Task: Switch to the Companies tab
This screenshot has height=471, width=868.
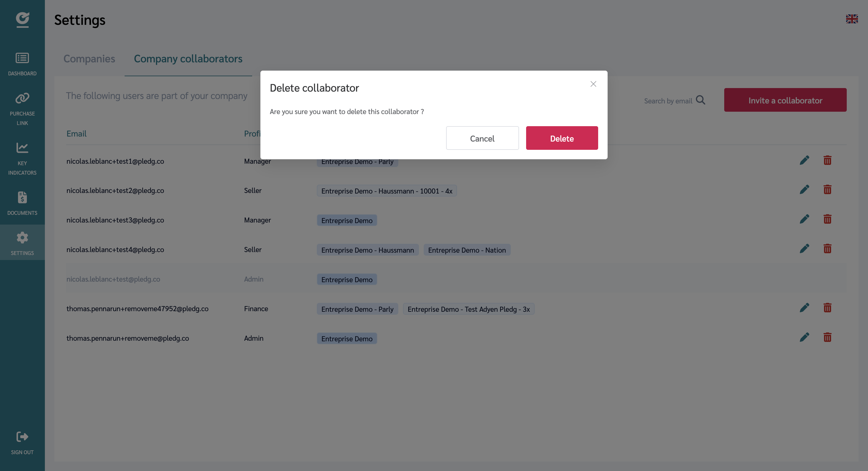Action: (x=89, y=59)
